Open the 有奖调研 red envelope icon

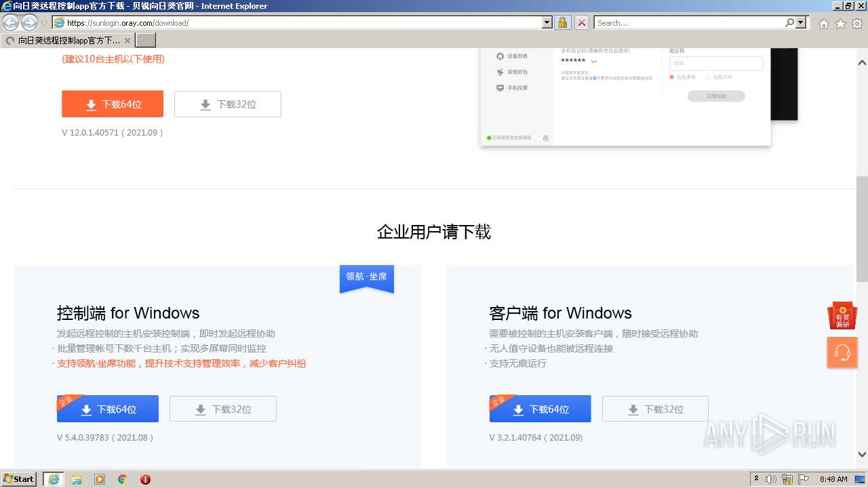[x=842, y=317]
